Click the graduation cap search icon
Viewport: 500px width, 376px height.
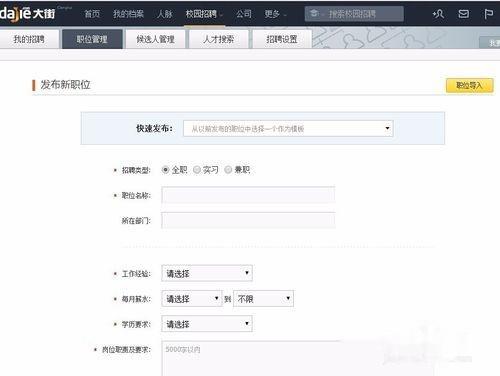[x=314, y=14]
